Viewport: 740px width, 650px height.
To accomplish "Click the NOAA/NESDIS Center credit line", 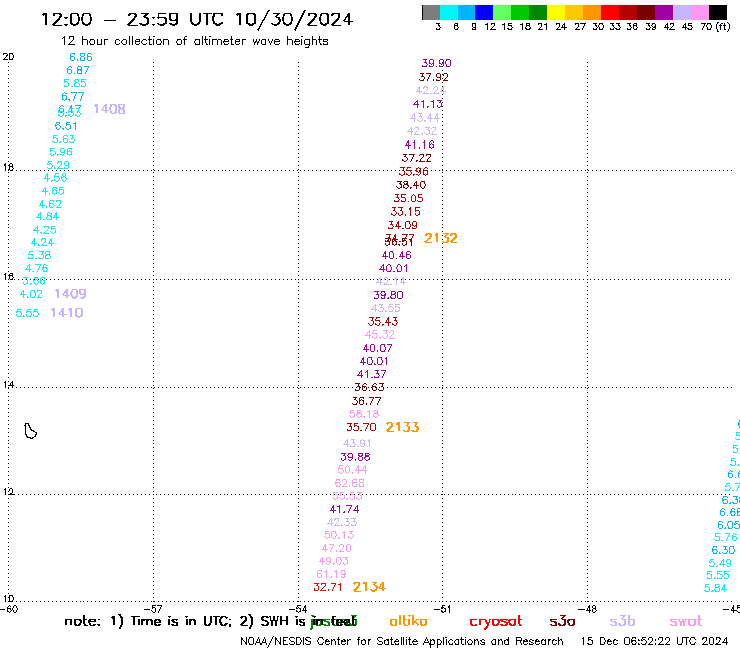I will [402, 641].
